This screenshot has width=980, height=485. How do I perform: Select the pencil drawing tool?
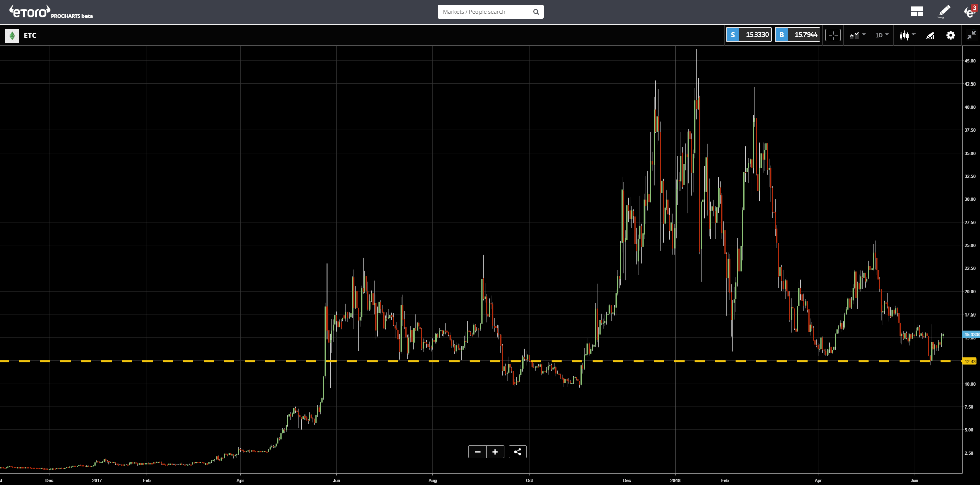(944, 11)
